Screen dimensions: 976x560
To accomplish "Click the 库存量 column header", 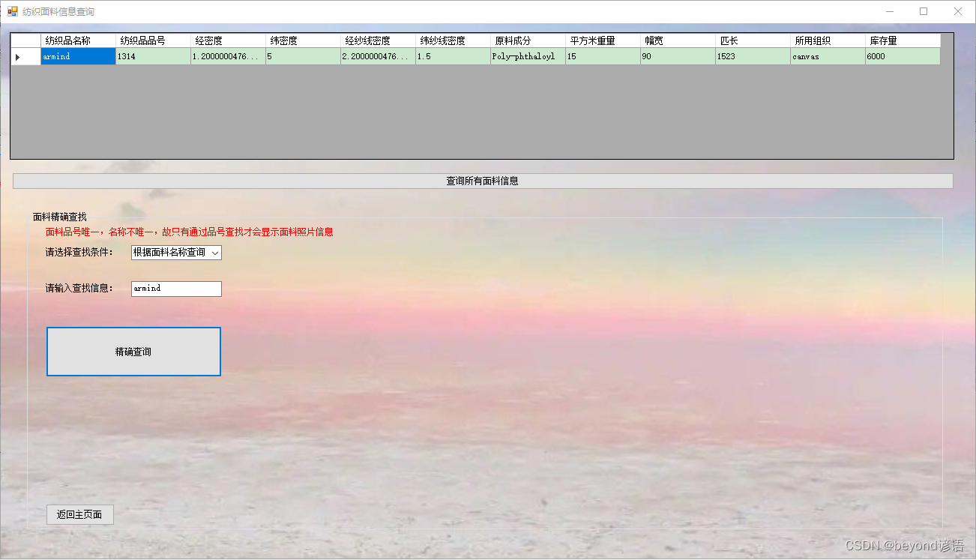I will [903, 41].
